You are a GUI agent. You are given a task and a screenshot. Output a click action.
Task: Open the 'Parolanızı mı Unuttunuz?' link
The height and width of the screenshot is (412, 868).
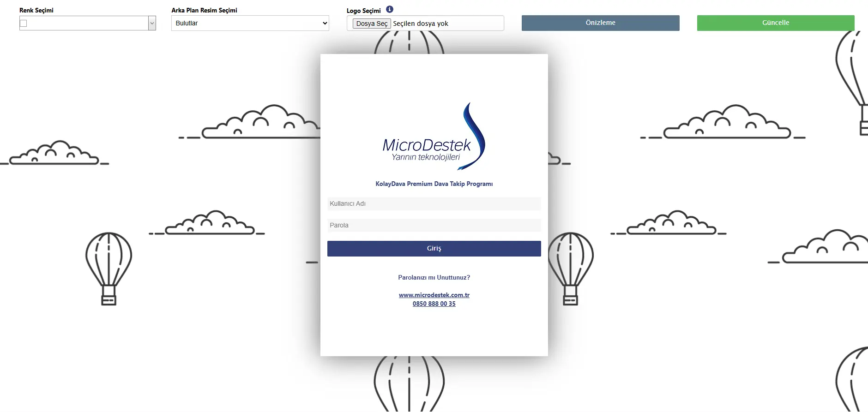(434, 277)
